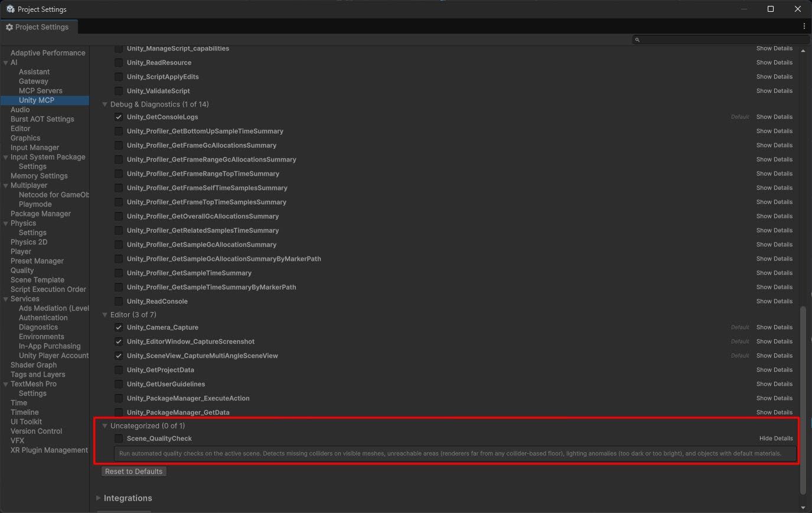Check the Unity_GetProjectData checkbox
This screenshot has width=812, height=513.
pos(119,370)
